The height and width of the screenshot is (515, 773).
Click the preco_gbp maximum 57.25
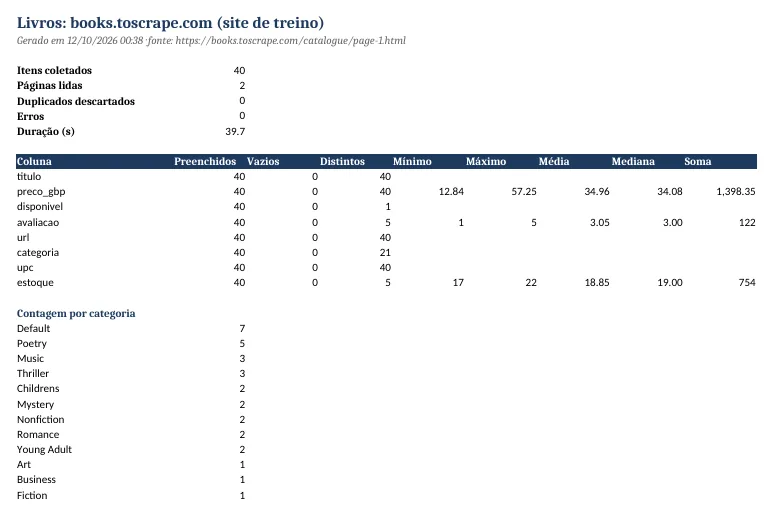coord(524,191)
